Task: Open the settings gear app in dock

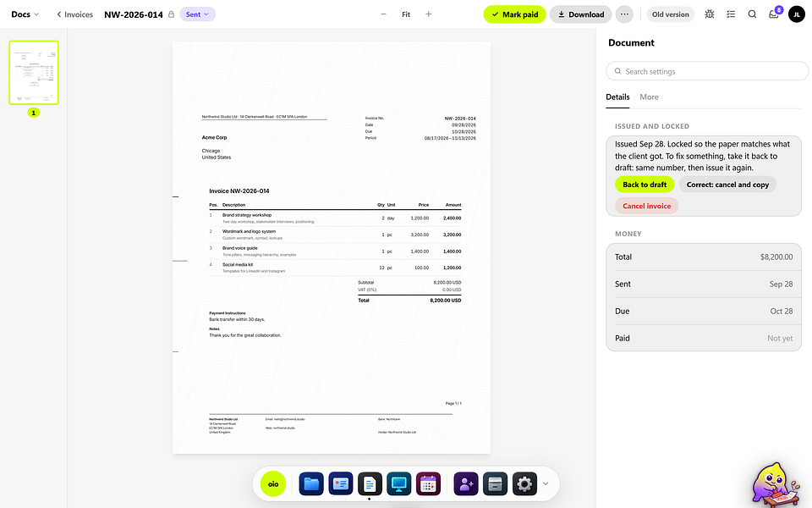Action: [x=524, y=483]
